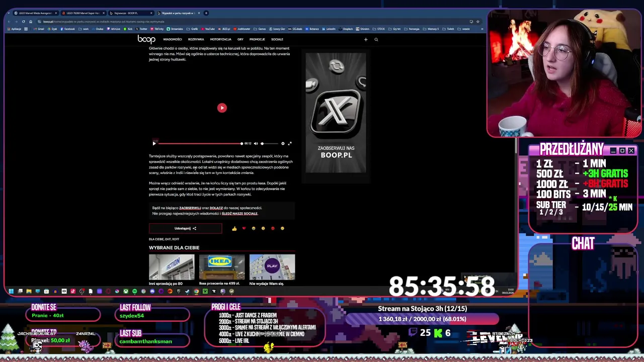Switch to Najnowsze - BOOP.PL tab
Screen dimensions: 644x362
pos(130,13)
